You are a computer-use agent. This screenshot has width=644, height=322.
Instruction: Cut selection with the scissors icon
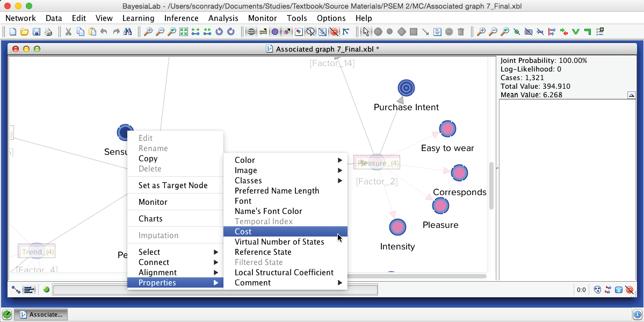click(69, 32)
